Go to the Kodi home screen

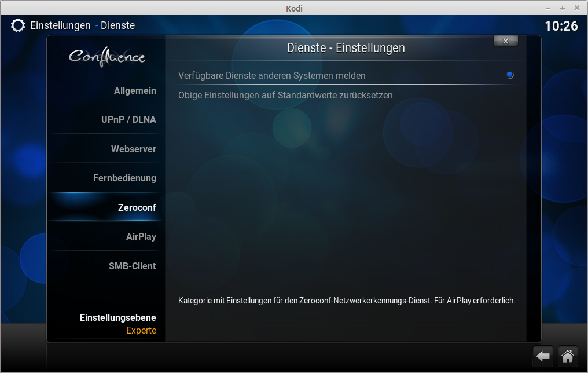pos(567,356)
